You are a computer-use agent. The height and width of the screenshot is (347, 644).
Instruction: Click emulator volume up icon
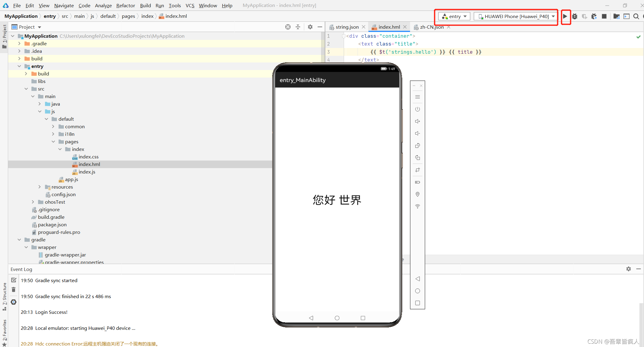click(x=418, y=121)
